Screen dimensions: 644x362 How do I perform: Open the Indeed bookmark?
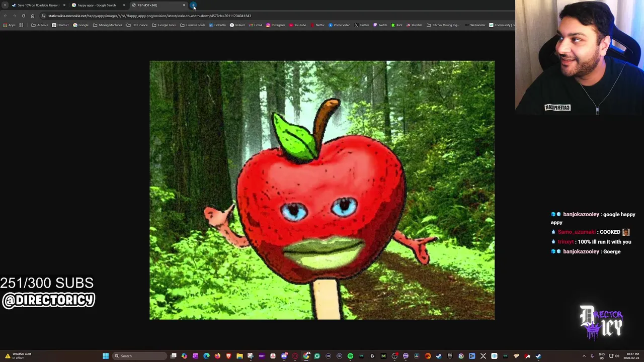(x=237, y=25)
